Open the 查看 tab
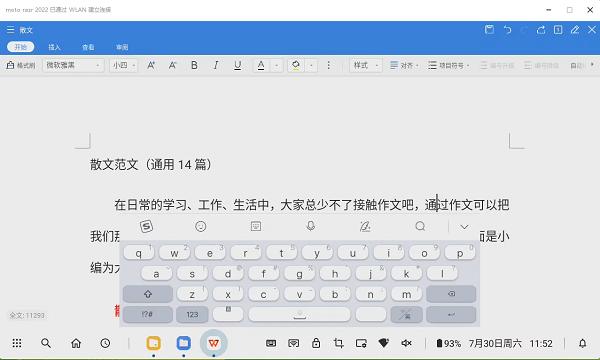The height and width of the screenshot is (360, 600). point(88,47)
